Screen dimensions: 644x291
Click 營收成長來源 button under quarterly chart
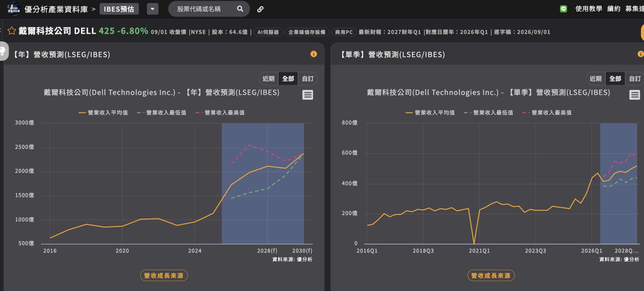491,276
